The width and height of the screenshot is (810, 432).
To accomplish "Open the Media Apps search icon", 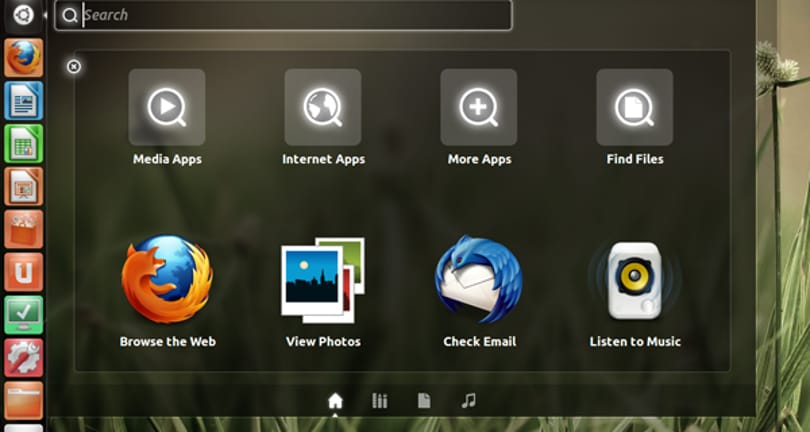I will (x=167, y=107).
